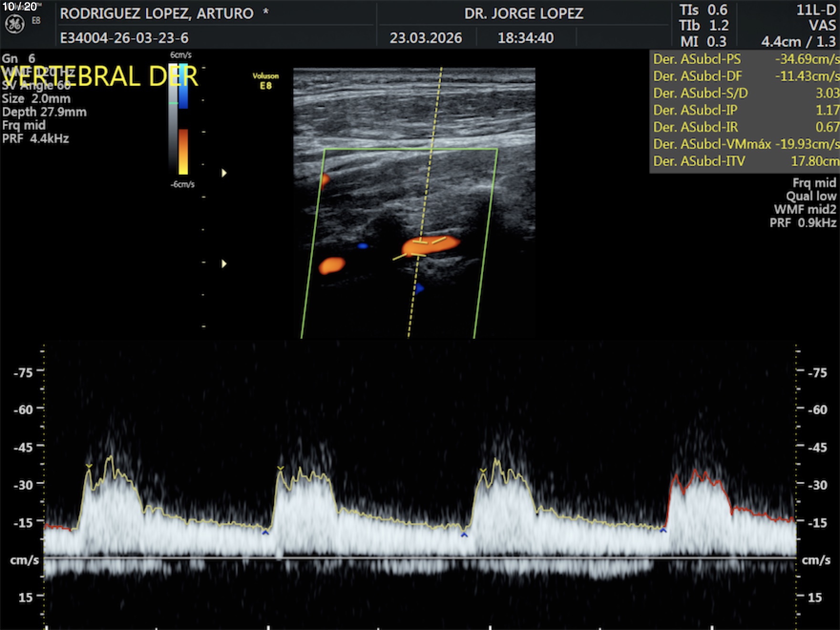Select the first blue end-diastolic caret marker
The width and height of the screenshot is (840, 630).
tap(265, 532)
